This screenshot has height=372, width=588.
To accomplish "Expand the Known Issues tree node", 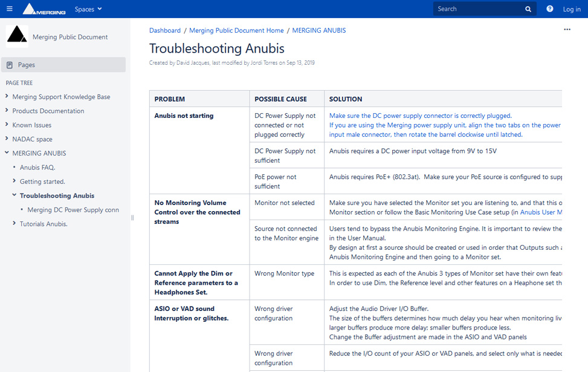I will 7,125.
